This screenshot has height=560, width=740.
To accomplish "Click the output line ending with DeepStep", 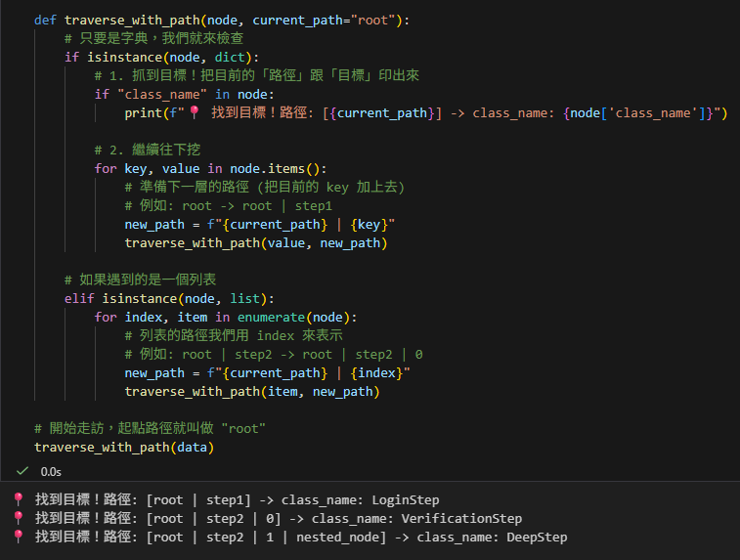I will (x=290, y=537).
